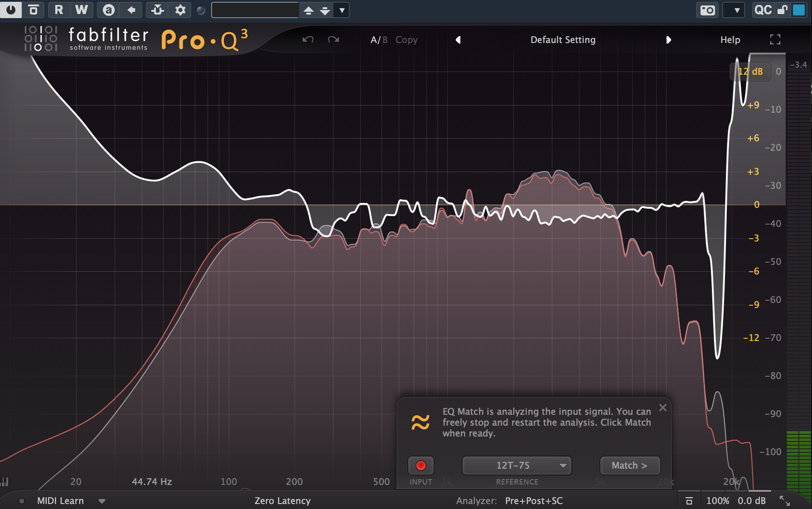The height and width of the screenshot is (509, 812).
Task: Toggle full screen mode icon
Action: coord(775,40)
